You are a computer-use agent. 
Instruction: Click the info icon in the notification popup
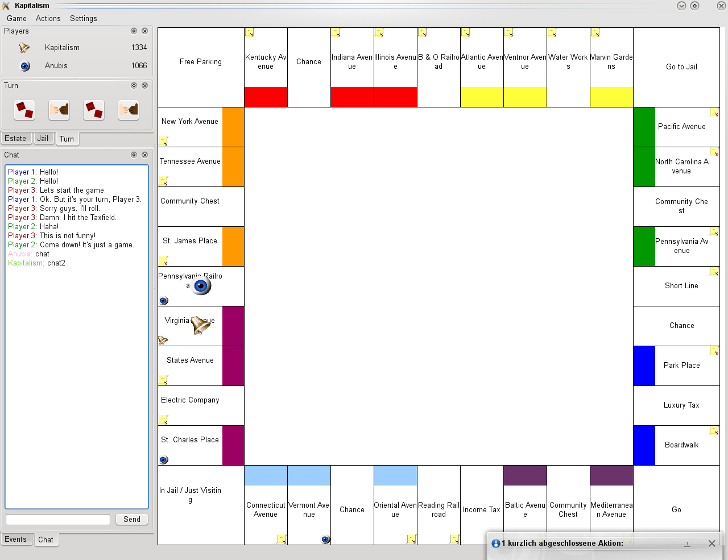(496, 544)
